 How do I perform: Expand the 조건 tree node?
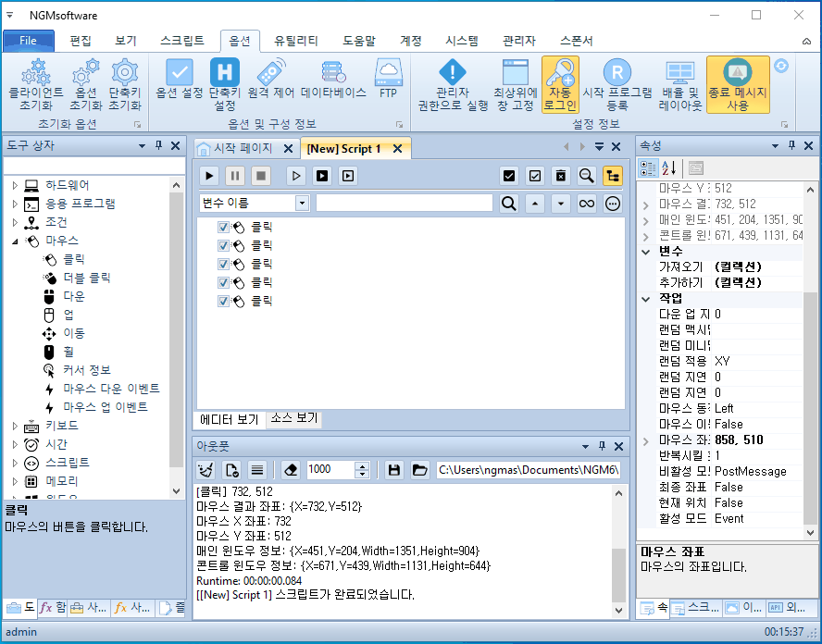pyautogui.click(x=15, y=222)
